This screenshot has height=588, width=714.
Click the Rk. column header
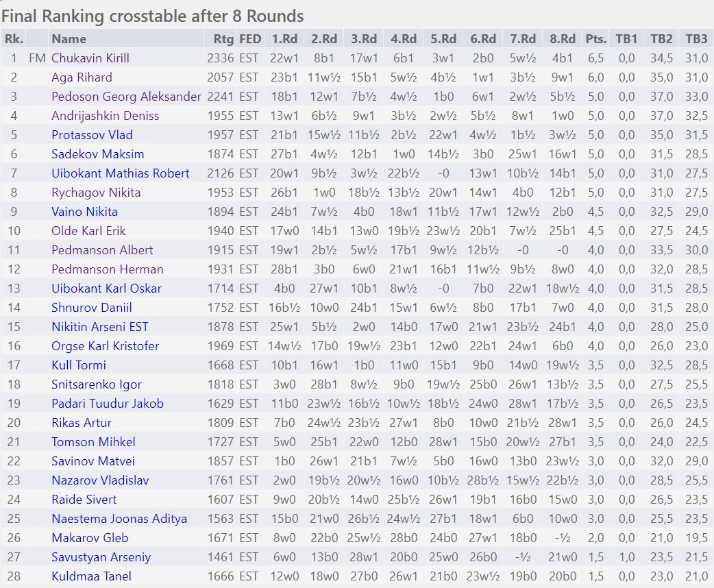point(14,38)
